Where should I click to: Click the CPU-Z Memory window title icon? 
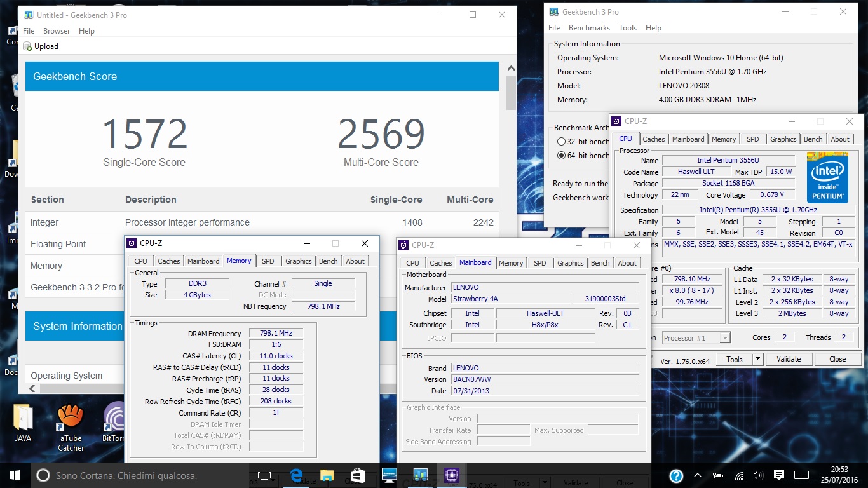(x=132, y=243)
